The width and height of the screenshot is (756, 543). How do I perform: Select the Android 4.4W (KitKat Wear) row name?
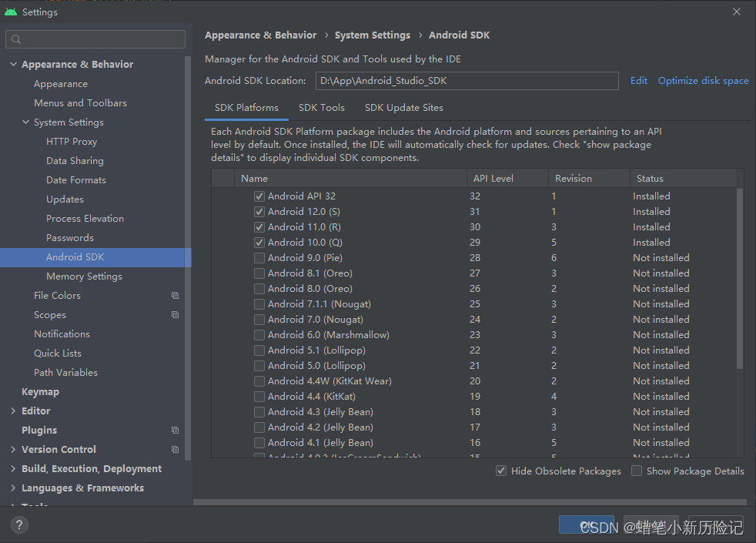point(329,381)
